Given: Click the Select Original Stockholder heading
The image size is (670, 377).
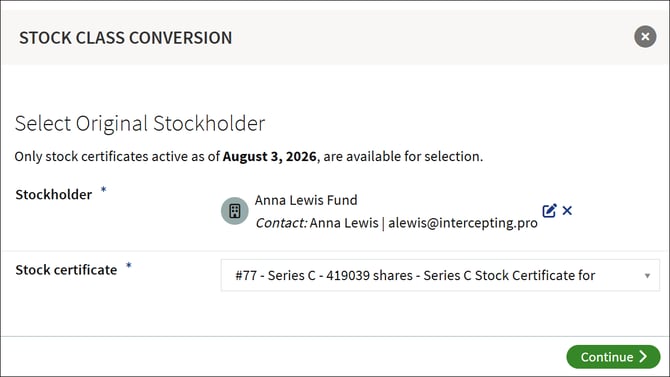Looking at the screenshot, I should click(x=140, y=124).
